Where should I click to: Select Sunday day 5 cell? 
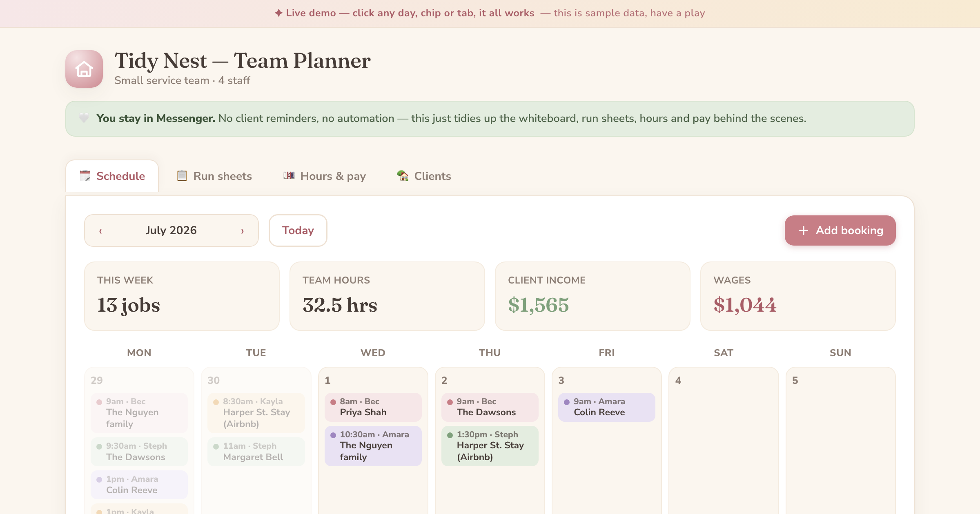click(x=840, y=441)
